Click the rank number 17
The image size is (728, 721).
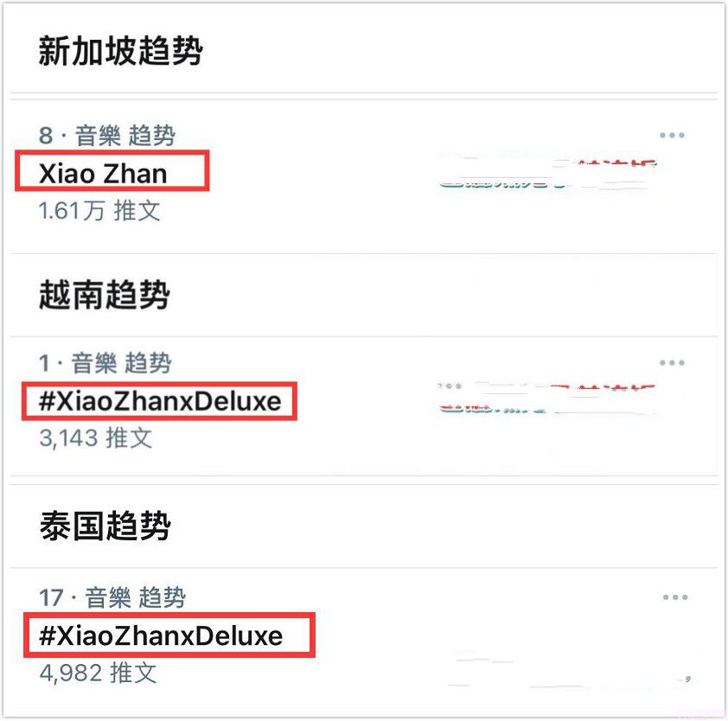51,597
